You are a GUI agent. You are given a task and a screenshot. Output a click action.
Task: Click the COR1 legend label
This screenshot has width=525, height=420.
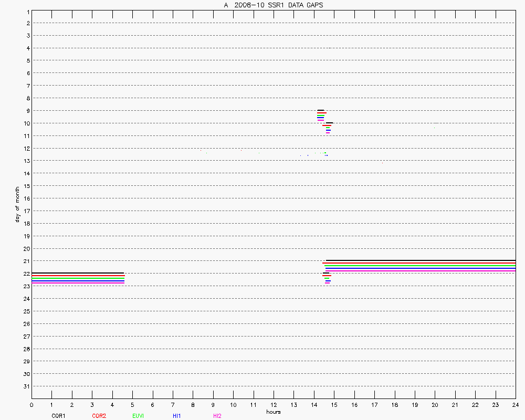[58, 416]
